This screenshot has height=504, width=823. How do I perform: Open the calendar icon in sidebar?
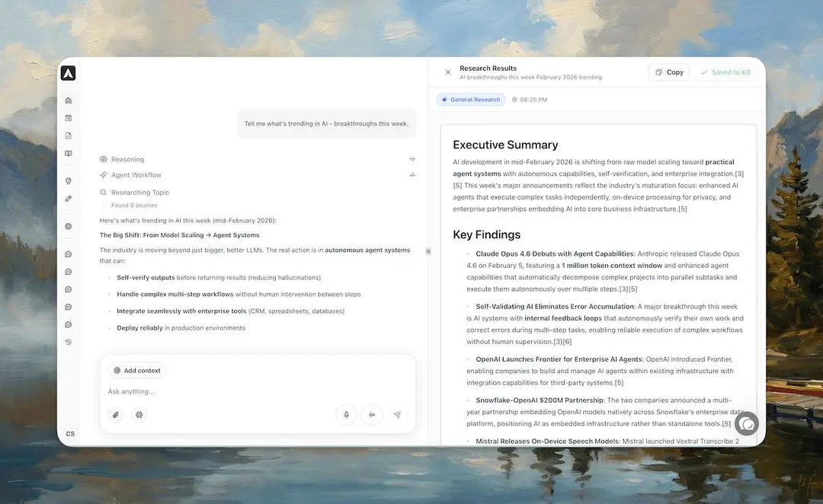click(x=69, y=118)
